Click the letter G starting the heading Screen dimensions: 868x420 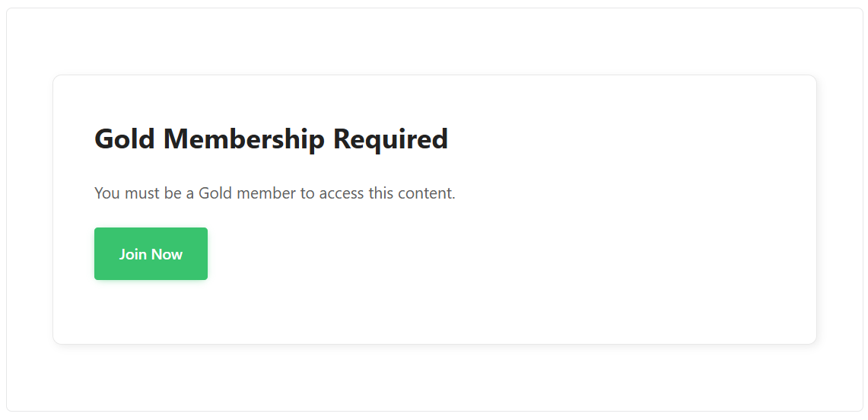[x=103, y=139]
